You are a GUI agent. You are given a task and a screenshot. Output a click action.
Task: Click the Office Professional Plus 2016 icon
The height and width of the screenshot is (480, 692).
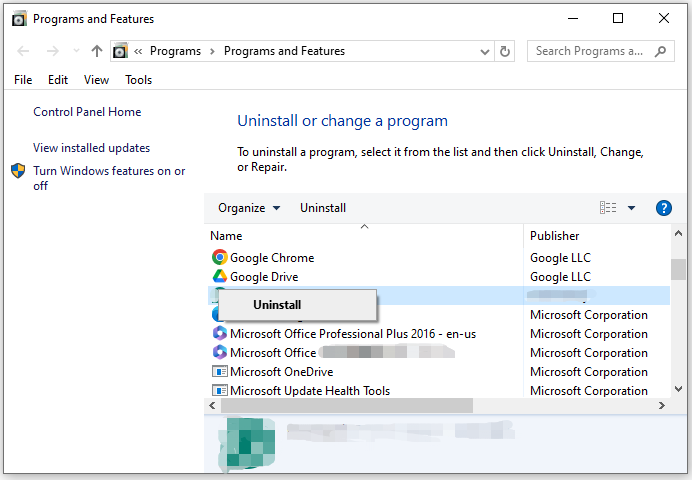point(219,333)
